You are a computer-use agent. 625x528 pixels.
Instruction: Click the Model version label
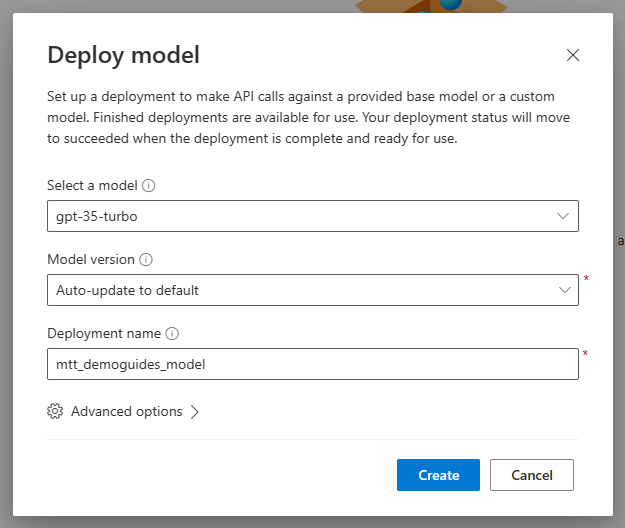point(90,259)
